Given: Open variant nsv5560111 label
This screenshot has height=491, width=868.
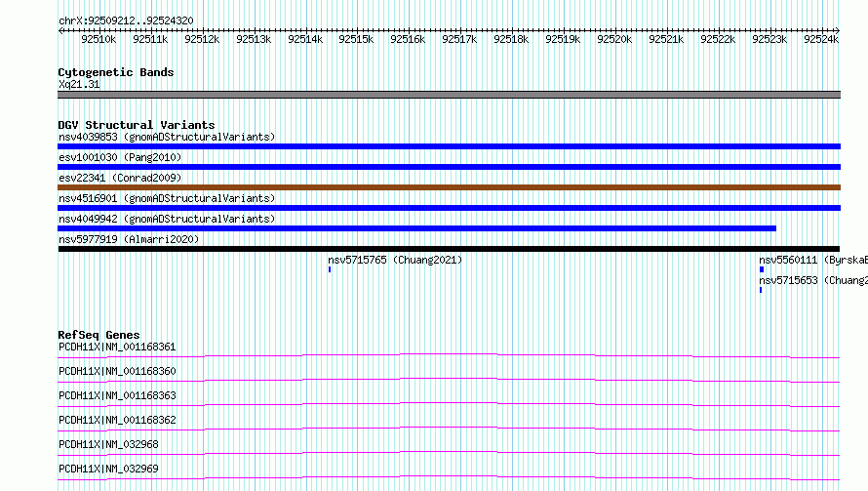Looking at the screenshot, I should 813,260.
